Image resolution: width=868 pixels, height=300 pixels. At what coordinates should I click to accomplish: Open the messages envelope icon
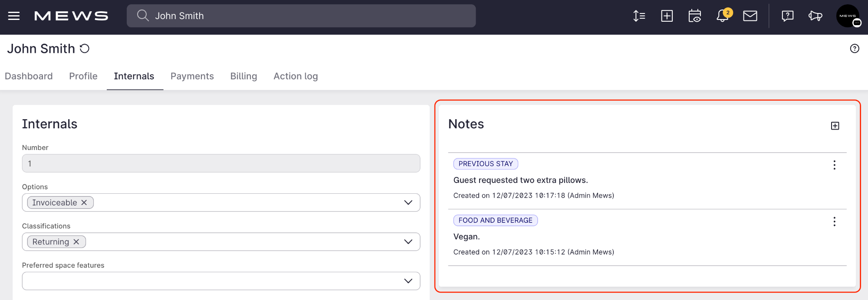coord(750,16)
